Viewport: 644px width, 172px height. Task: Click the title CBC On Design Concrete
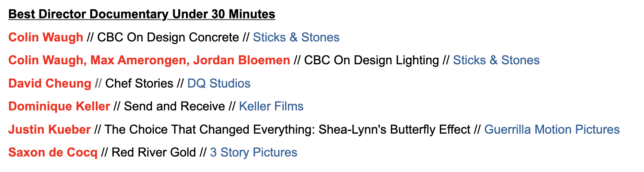click(x=168, y=37)
